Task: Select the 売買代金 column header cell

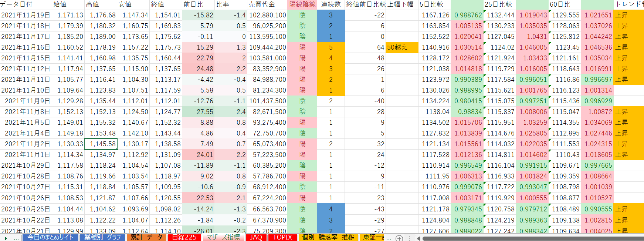Action: 268,4
